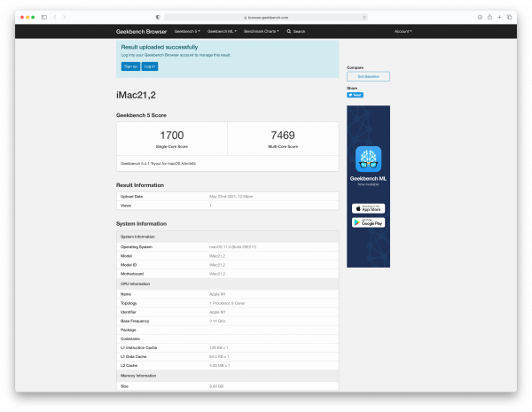The image size is (532, 412).
Task: Click the Apple M1 value in Name row
Action: [x=217, y=294]
